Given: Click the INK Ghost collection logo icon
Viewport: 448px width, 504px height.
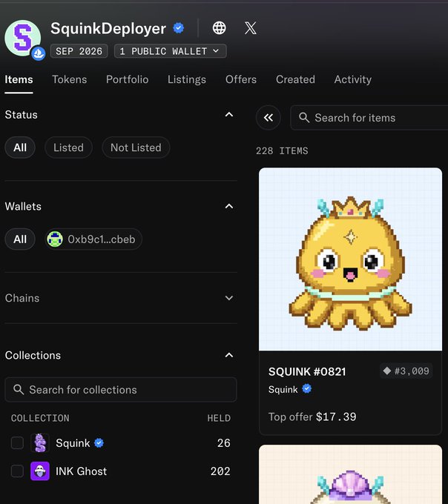Looking at the screenshot, I should coord(40,471).
